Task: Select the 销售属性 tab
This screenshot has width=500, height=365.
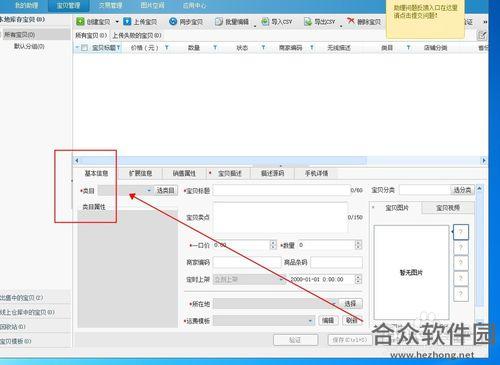Action: point(184,173)
